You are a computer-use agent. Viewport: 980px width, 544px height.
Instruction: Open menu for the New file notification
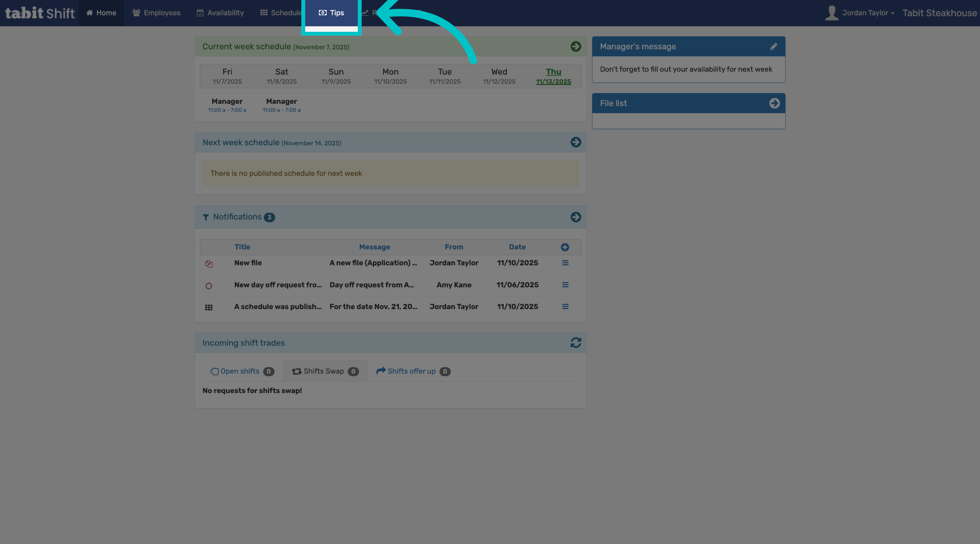pos(565,263)
